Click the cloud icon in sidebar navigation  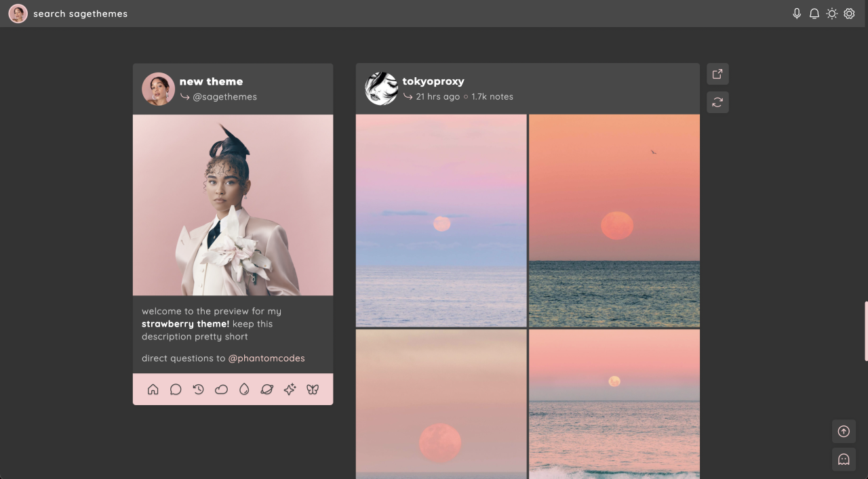point(221,389)
